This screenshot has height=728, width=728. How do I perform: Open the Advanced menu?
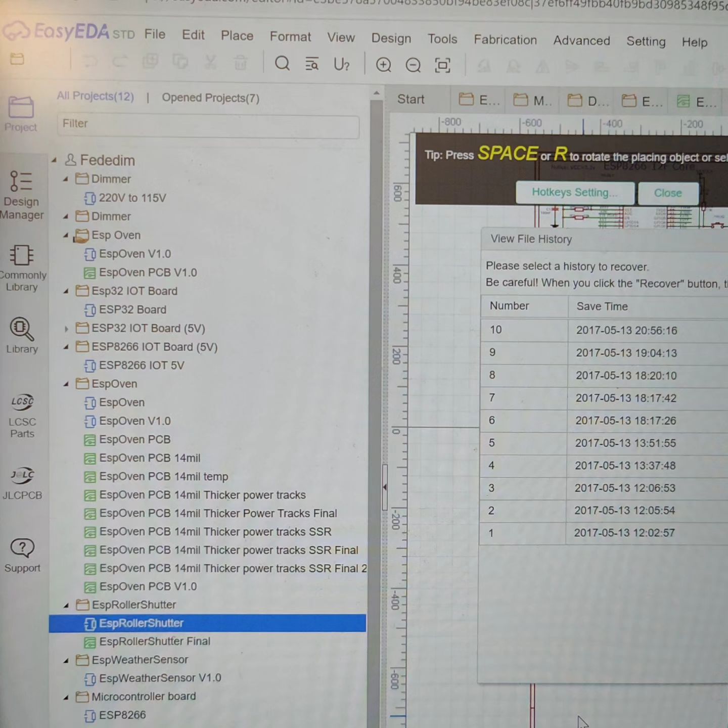point(581,41)
